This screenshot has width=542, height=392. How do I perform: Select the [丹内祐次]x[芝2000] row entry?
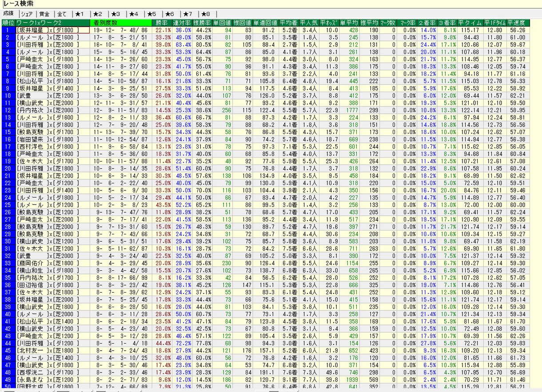pyautogui.click(x=53, y=110)
